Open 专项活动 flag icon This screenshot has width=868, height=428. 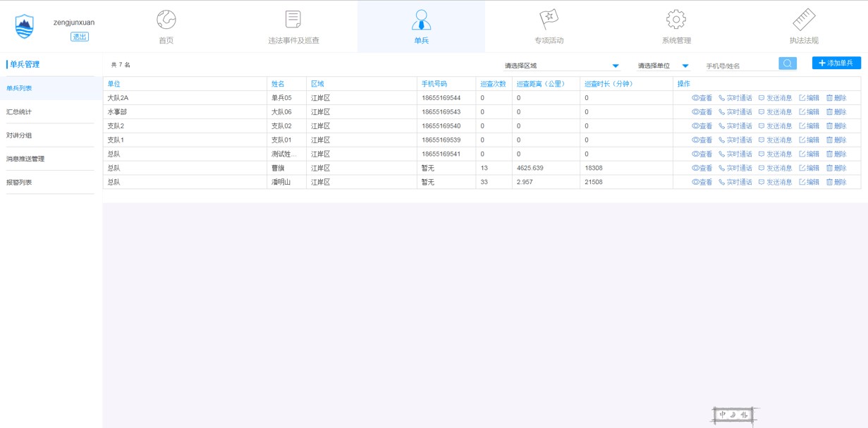click(549, 19)
